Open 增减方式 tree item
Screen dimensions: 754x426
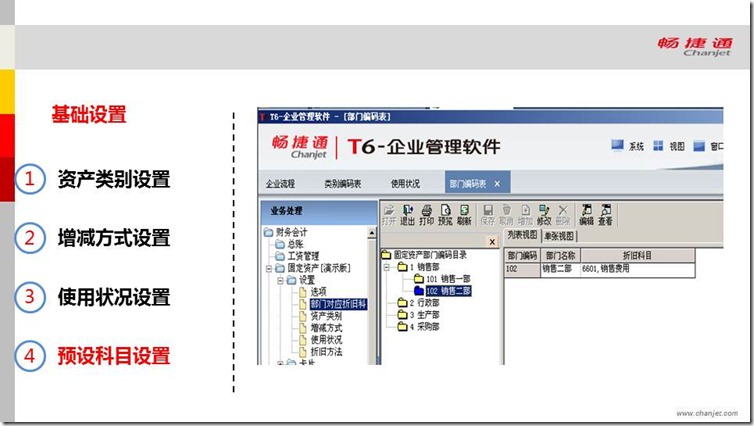point(326,328)
